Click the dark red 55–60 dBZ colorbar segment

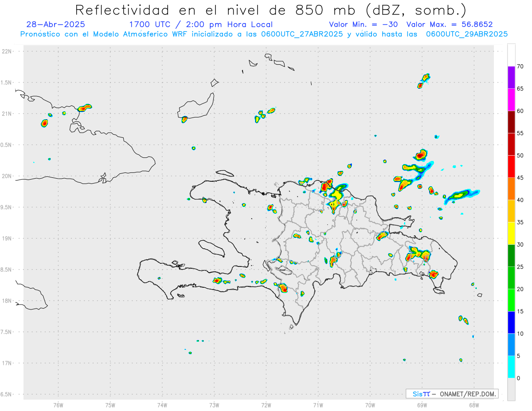click(x=511, y=122)
